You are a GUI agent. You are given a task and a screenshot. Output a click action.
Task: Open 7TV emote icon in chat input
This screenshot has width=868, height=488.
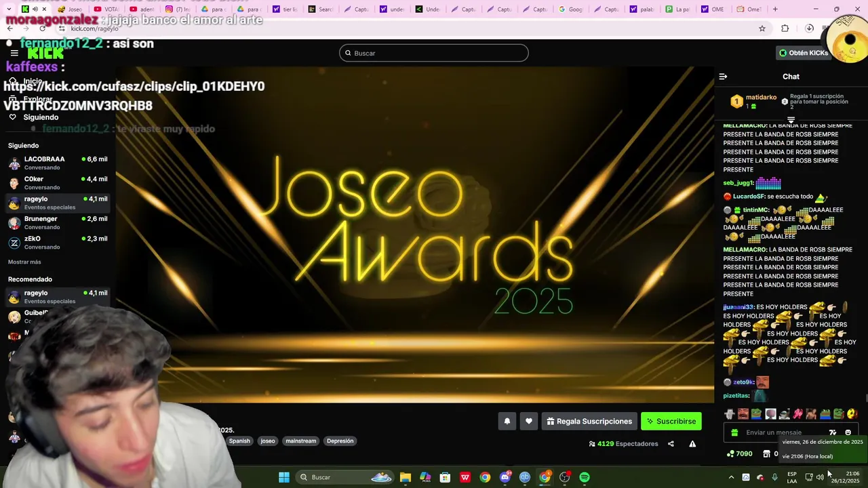point(833,432)
